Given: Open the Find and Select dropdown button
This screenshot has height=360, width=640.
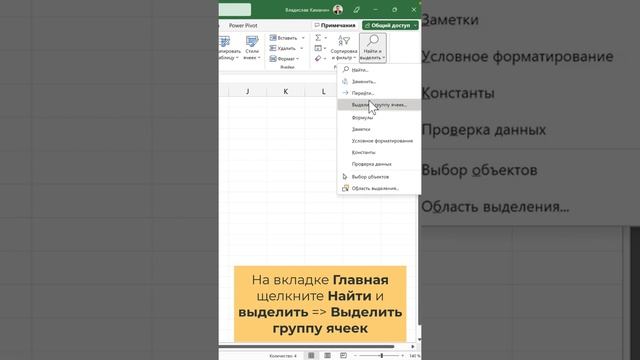Looking at the screenshot, I should coord(373,48).
